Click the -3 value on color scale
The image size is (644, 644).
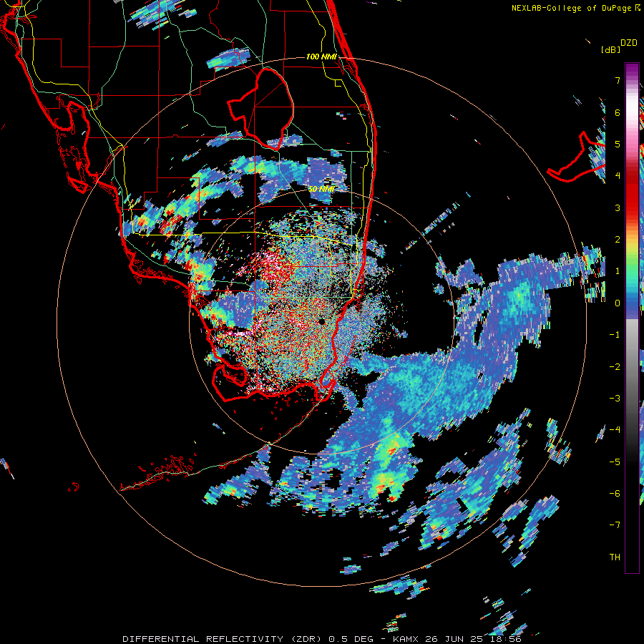click(x=615, y=398)
